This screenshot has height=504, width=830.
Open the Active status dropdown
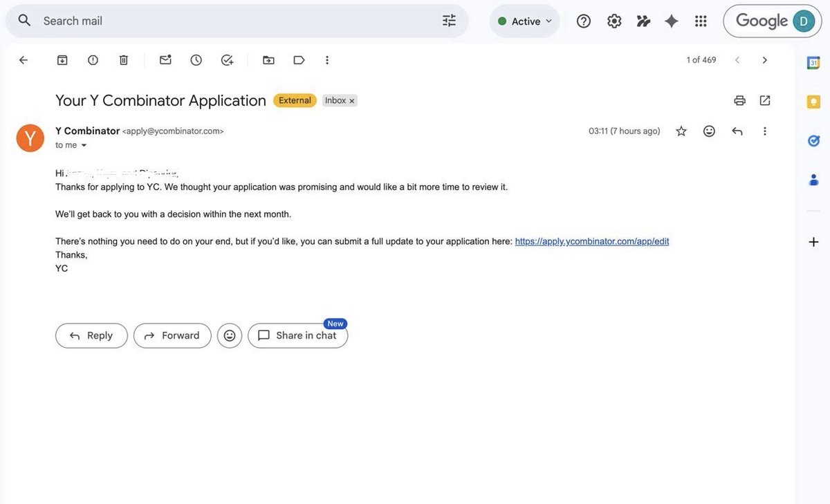pyautogui.click(x=525, y=21)
